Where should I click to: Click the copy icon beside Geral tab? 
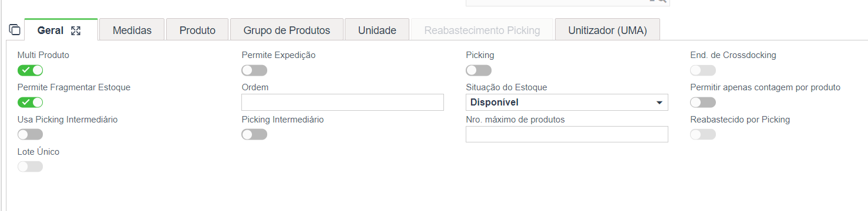pos(15,30)
